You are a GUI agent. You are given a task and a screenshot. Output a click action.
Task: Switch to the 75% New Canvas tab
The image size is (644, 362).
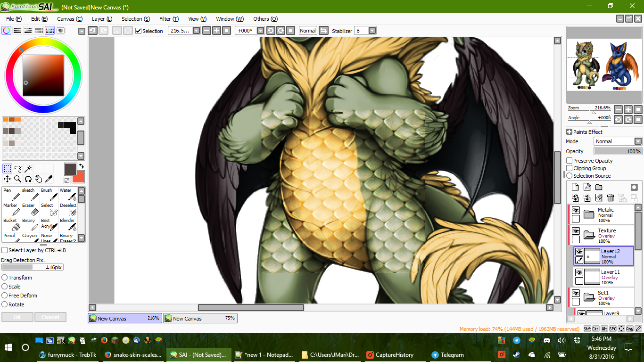coord(200,318)
